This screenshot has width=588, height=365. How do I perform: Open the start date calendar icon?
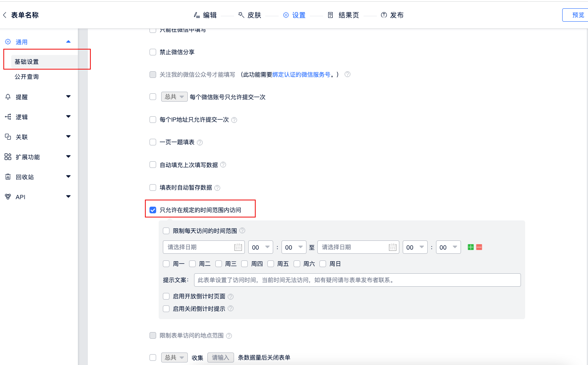point(238,247)
